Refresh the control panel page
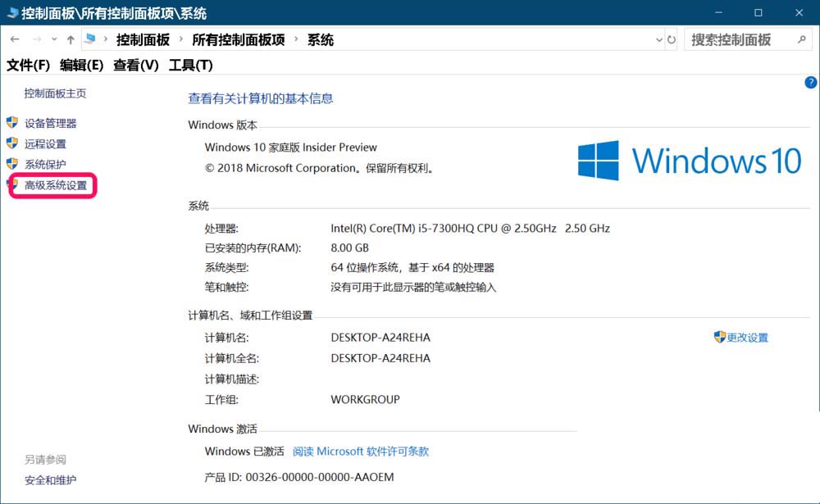The height and width of the screenshot is (504, 820). coord(672,39)
